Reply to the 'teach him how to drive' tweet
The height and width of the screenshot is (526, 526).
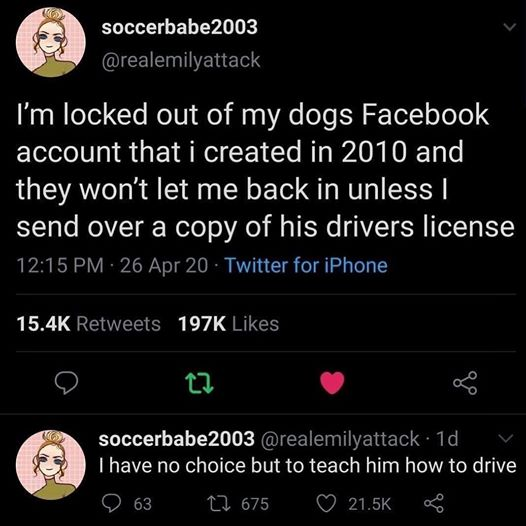point(112,504)
